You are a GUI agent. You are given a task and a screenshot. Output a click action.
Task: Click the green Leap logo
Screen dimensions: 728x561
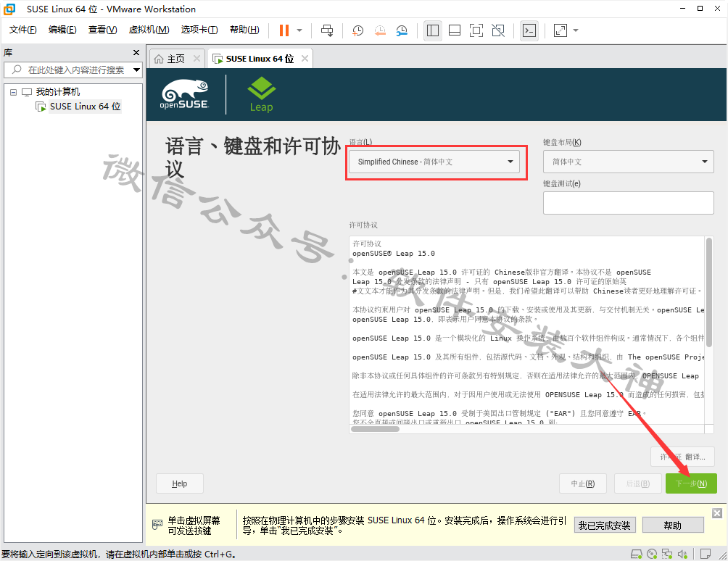[261, 94]
